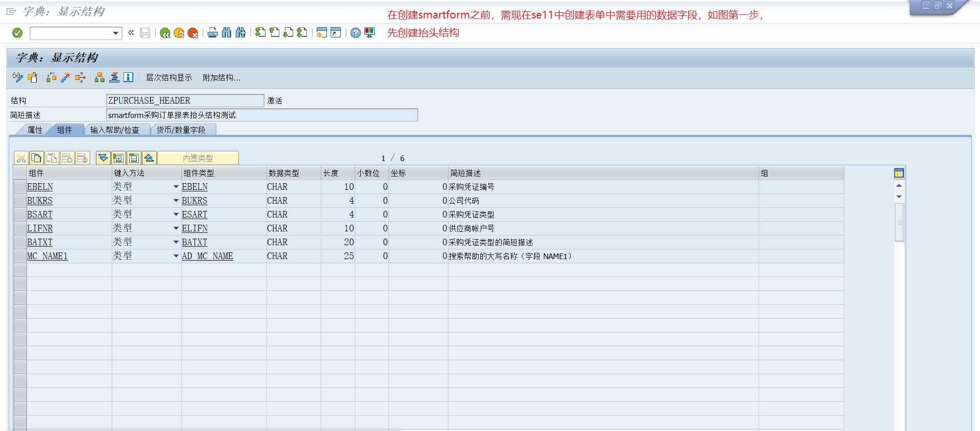This screenshot has width=980, height=431.
Task: Click the 附加结构... button
Action: 221,77
